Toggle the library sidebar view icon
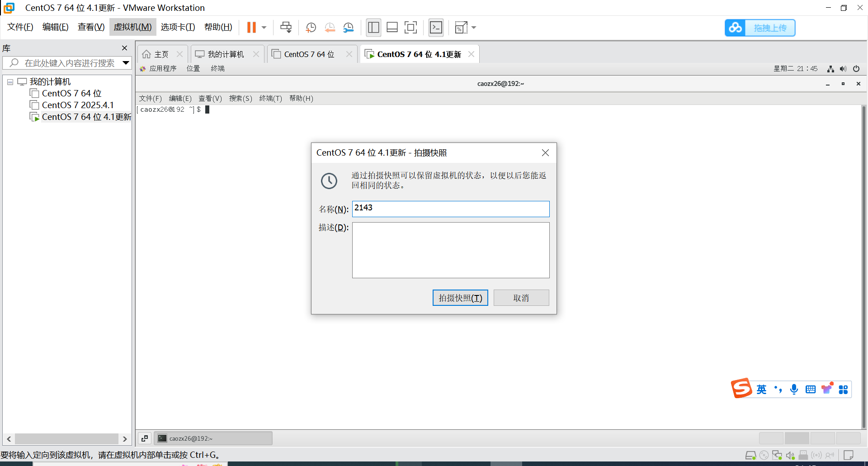 (x=373, y=28)
